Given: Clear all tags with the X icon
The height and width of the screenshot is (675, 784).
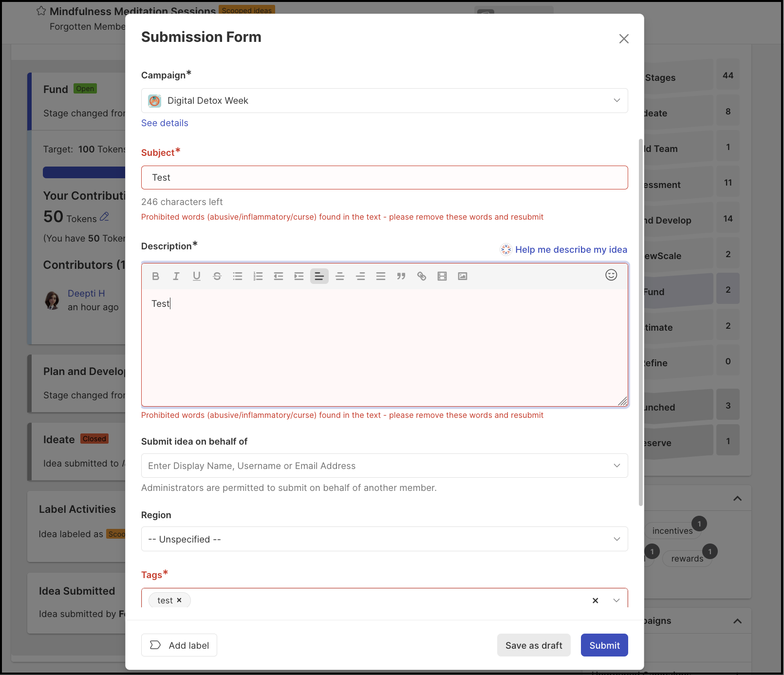Looking at the screenshot, I should pyautogui.click(x=595, y=600).
